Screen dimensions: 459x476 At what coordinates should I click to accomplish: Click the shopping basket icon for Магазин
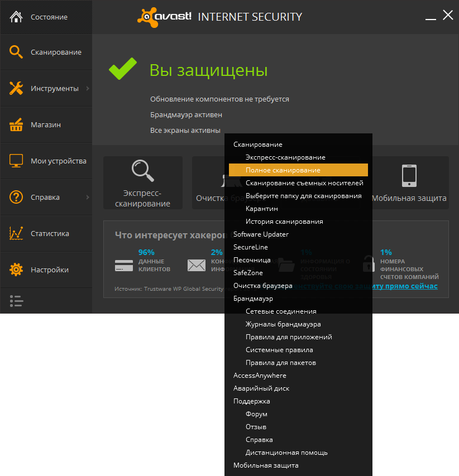point(16,124)
